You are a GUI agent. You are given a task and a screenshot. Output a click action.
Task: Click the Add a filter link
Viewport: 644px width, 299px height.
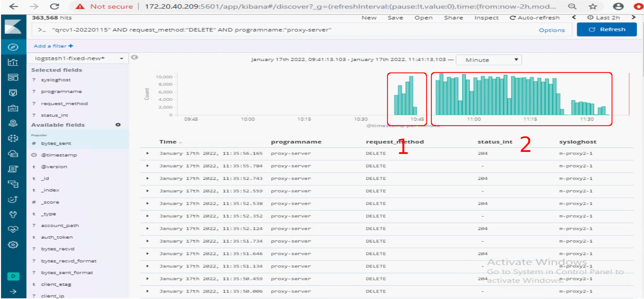(x=53, y=46)
